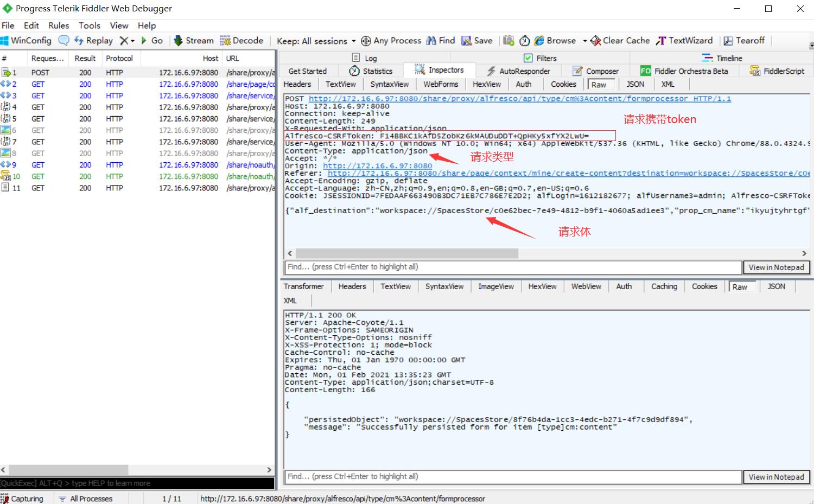Open the Keep: All sessions dropdown
The height and width of the screenshot is (504, 814).
(x=316, y=41)
